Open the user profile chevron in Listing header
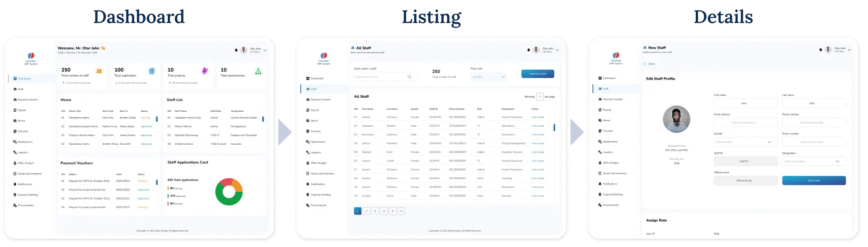Image resolution: width=868 pixels, height=247 pixels. pyautogui.click(x=557, y=50)
